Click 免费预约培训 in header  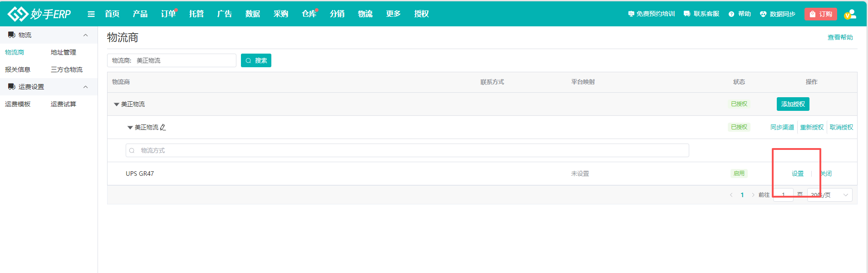tap(652, 14)
